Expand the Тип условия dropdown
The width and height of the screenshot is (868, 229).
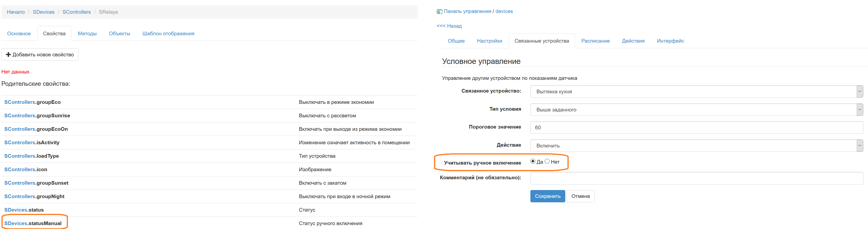coord(696,110)
